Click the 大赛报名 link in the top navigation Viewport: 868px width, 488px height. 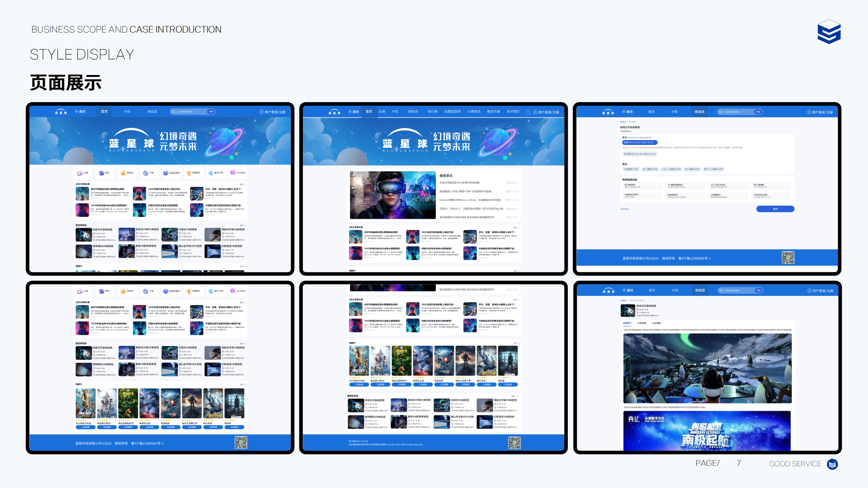point(473,112)
